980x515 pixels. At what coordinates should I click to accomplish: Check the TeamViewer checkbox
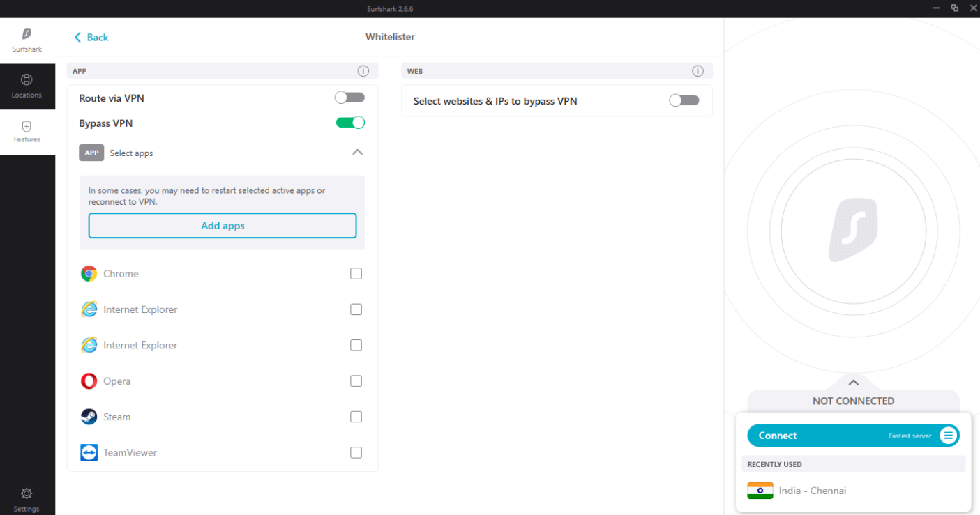(356, 453)
